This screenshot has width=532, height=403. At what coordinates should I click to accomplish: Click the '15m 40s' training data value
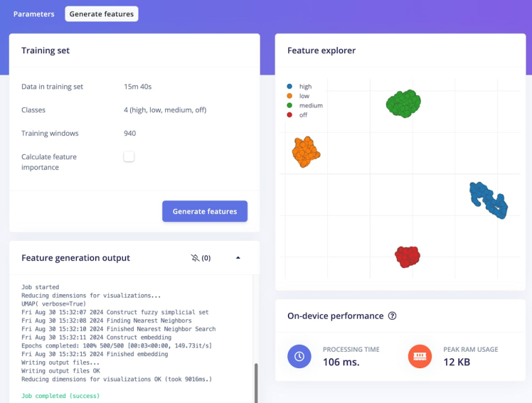click(x=138, y=87)
